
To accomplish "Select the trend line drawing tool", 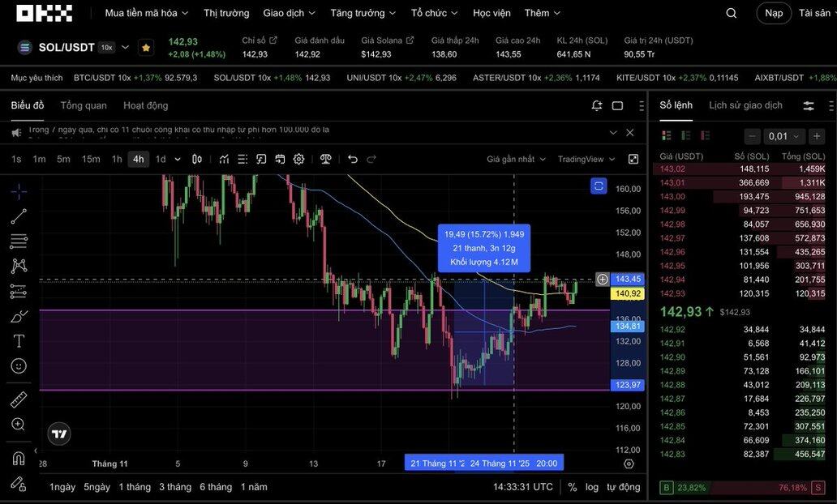I will point(19,216).
